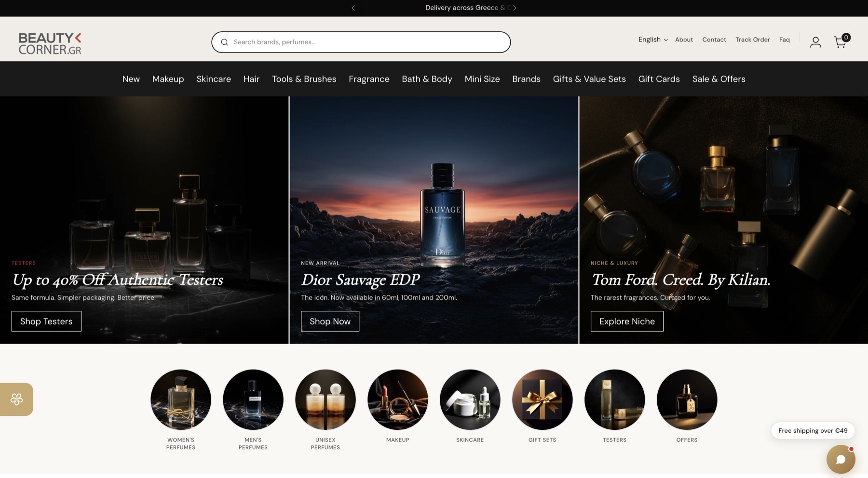
Task: Open Unisex Perfumes category circle
Action: coord(325,399)
